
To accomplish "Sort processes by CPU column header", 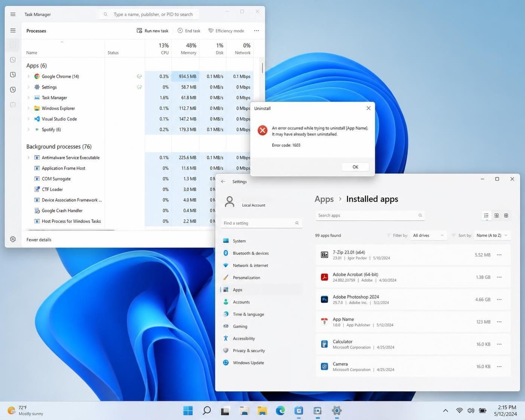I will click(158, 49).
